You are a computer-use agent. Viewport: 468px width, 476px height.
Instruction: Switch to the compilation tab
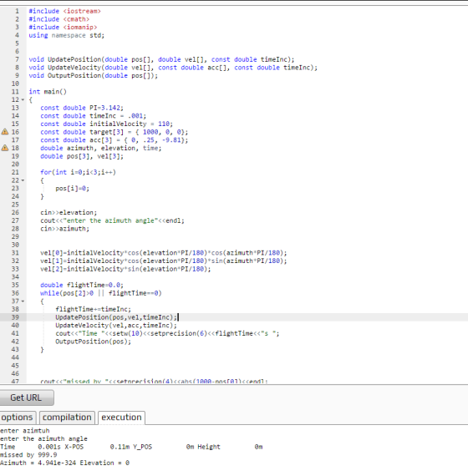point(67,418)
